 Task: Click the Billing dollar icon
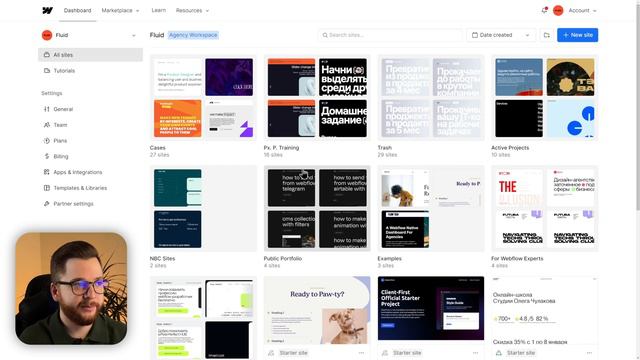[47, 156]
